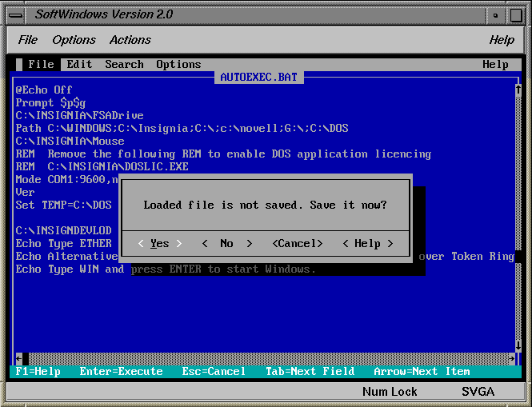Click the Esc=Cancel status hint

[x=214, y=371]
